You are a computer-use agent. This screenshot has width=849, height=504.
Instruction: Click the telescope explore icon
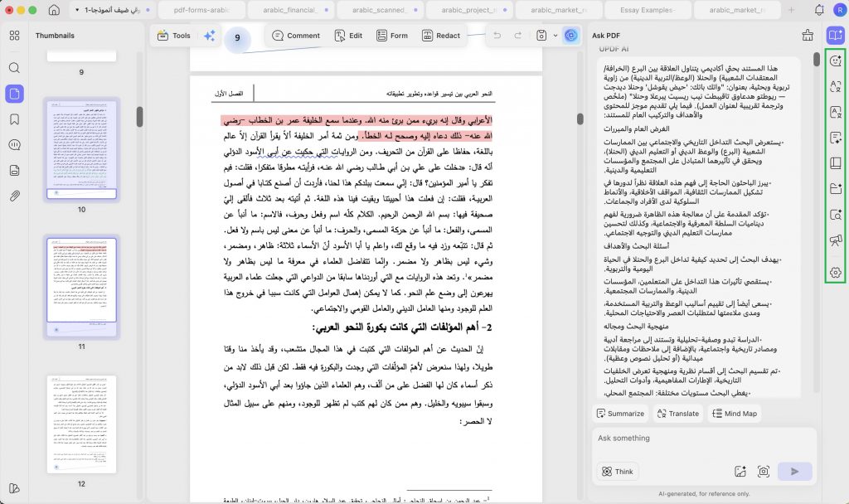(836, 240)
